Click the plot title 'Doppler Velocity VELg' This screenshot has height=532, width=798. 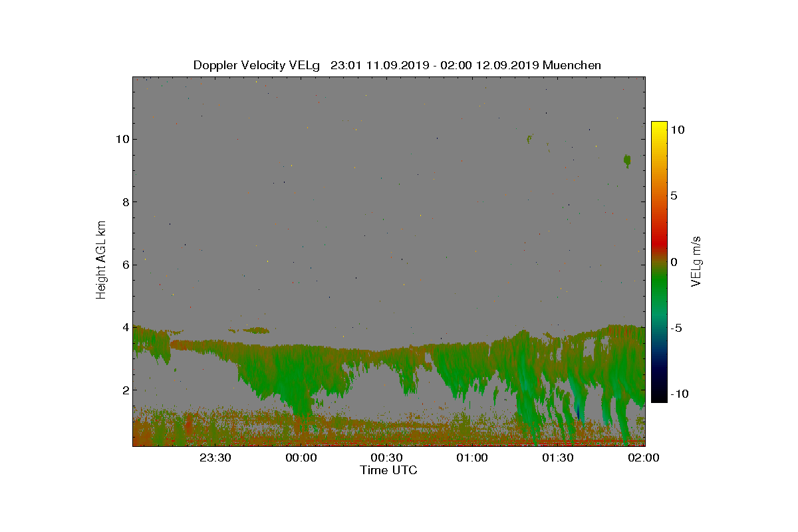point(256,65)
